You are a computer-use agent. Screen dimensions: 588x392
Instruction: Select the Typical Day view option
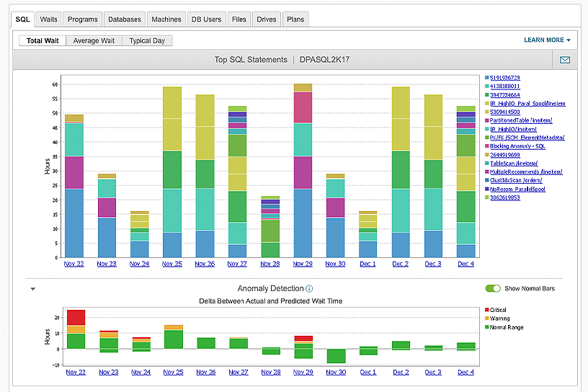coord(147,41)
